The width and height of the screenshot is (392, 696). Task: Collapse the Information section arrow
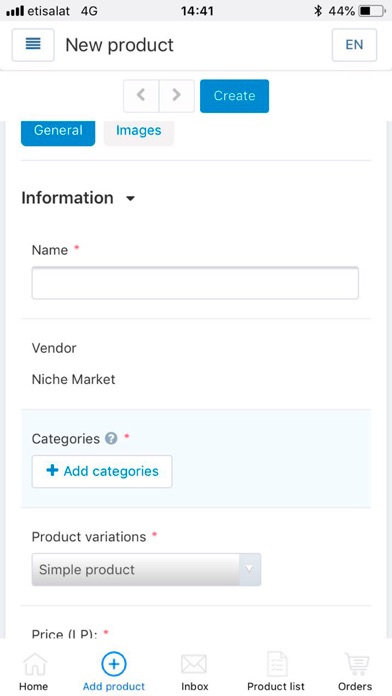click(130, 199)
